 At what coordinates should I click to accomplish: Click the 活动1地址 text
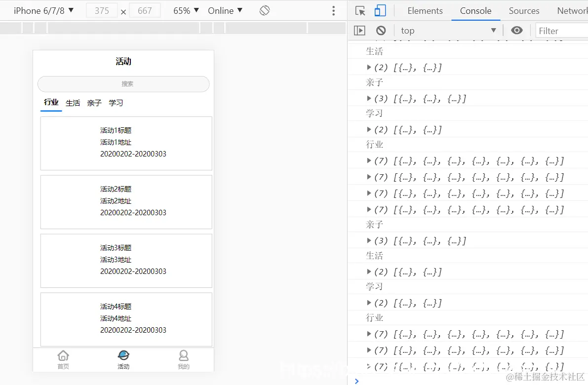(116, 142)
